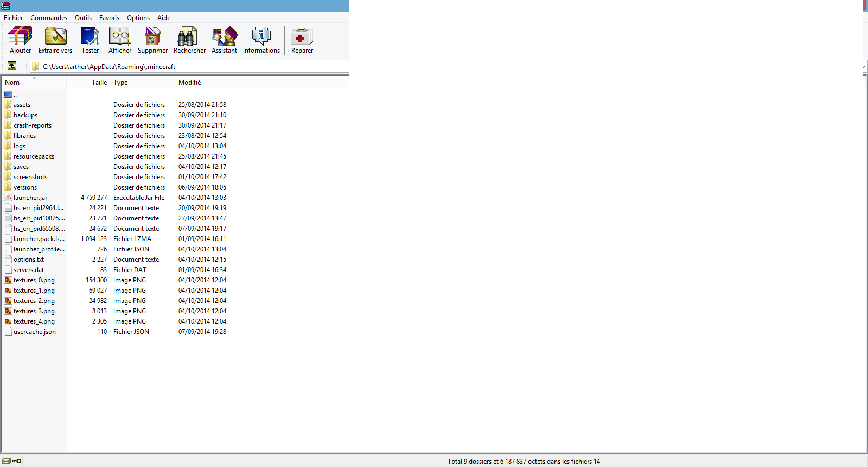Open the Commandes menu

pos(49,18)
